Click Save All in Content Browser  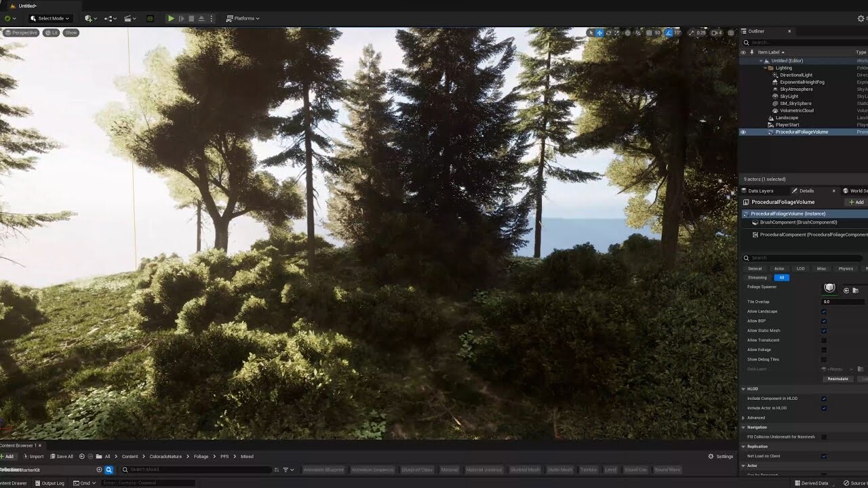[61, 456]
